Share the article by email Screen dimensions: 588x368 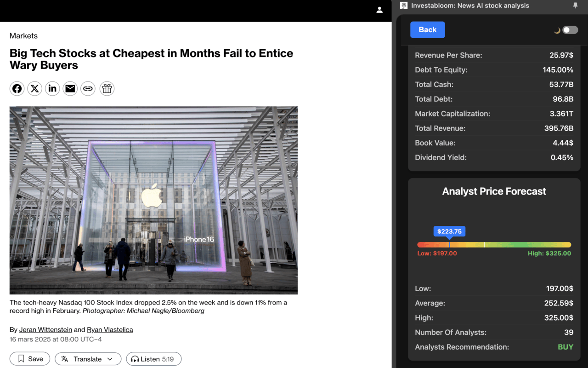pos(70,89)
